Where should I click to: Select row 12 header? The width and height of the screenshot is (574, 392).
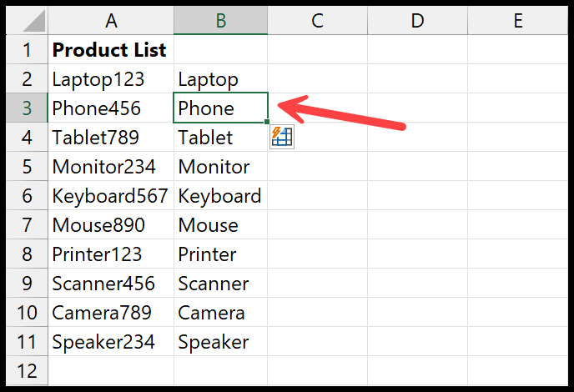click(27, 371)
